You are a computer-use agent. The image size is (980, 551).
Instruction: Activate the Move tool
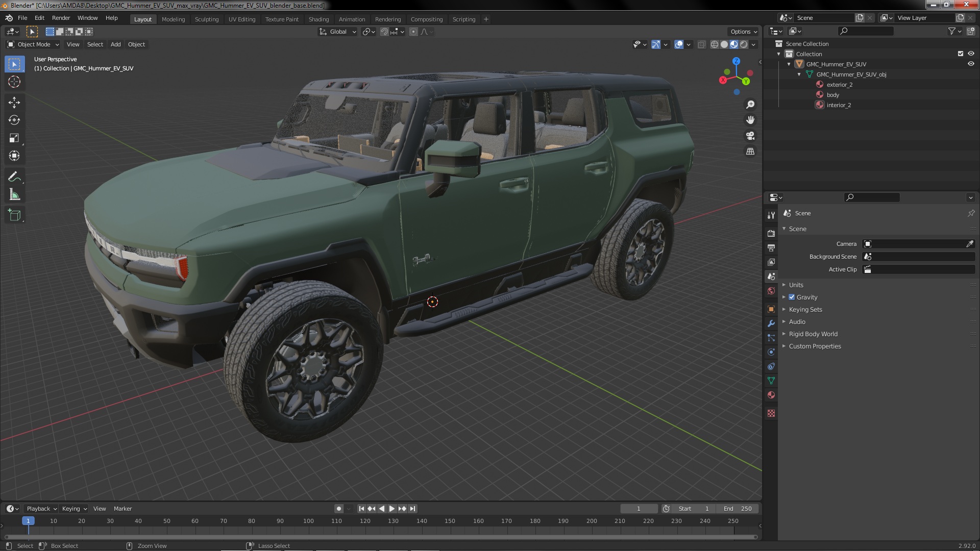tap(14, 103)
